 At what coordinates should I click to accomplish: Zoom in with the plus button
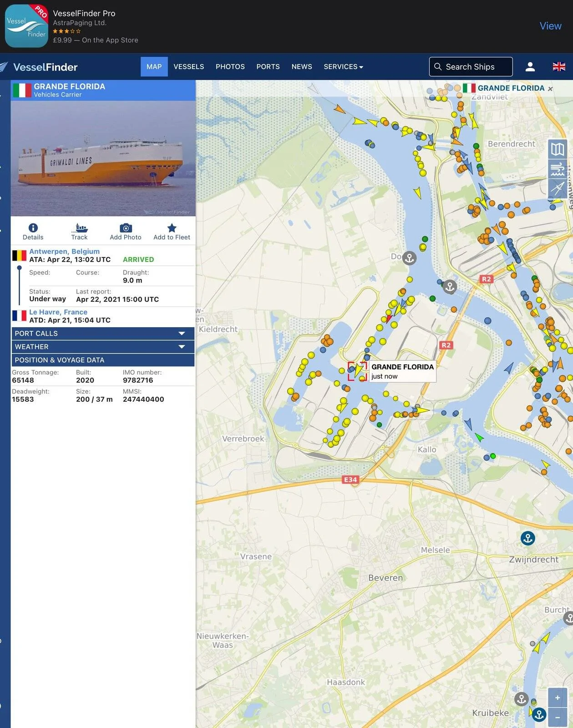coord(558,698)
